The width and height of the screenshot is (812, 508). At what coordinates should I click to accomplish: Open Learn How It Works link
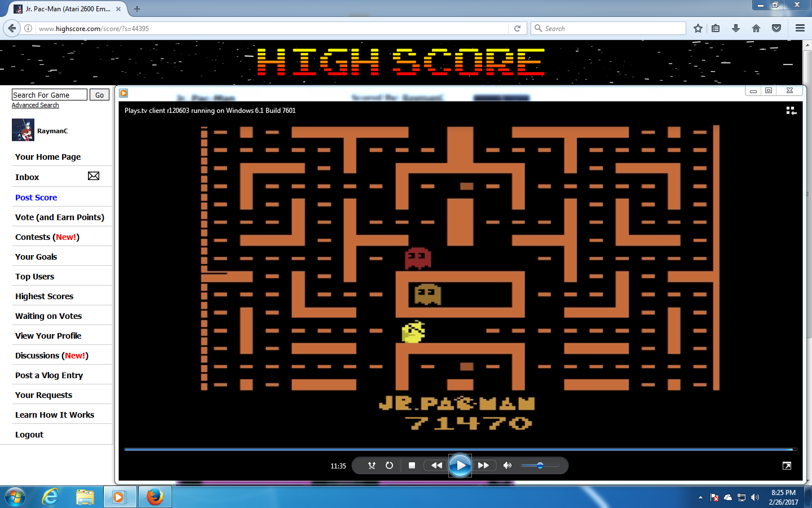[x=55, y=415]
